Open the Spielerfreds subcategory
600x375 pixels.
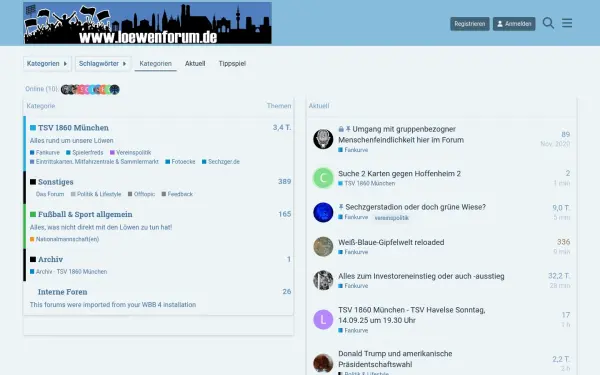[x=85, y=152]
